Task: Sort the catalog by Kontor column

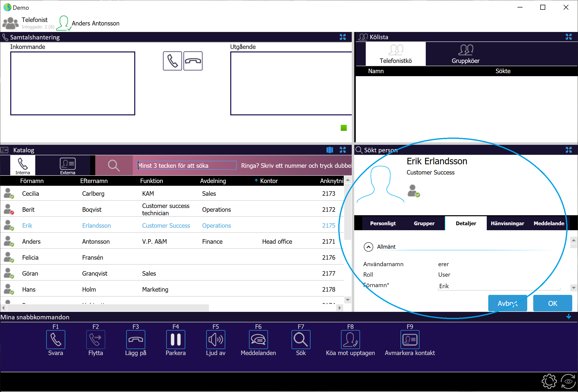Action: click(269, 181)
